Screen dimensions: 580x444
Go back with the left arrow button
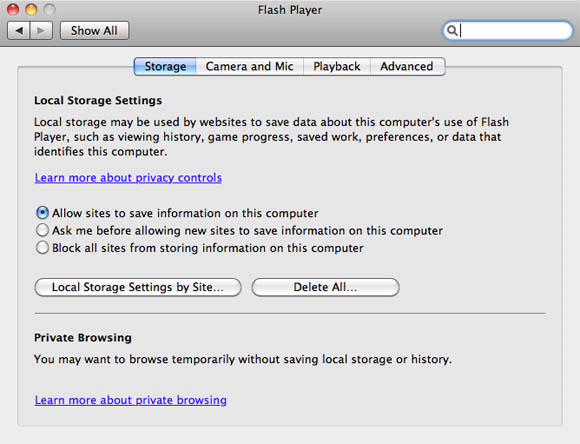pos(19,30)
